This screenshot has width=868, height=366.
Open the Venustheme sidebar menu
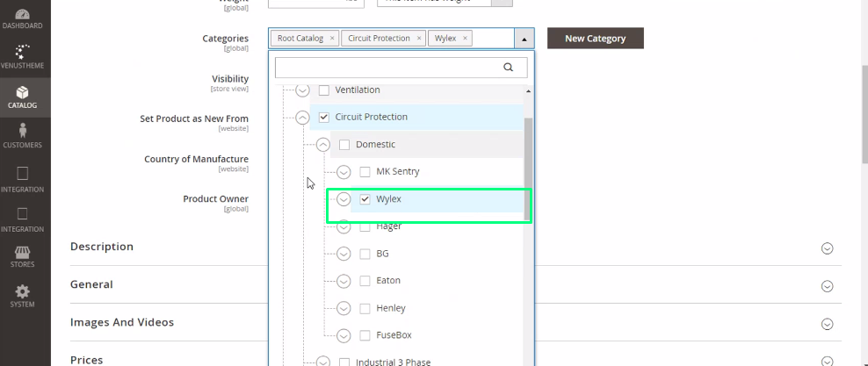point(22,57)
